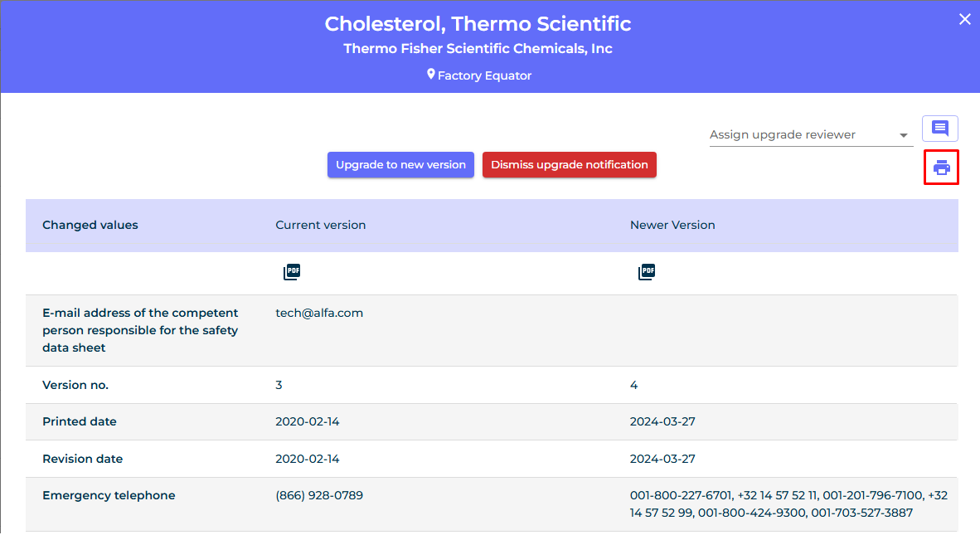Open the comments icon button
The width and height of the screenshot is (980, 535).
click(940, 129)
